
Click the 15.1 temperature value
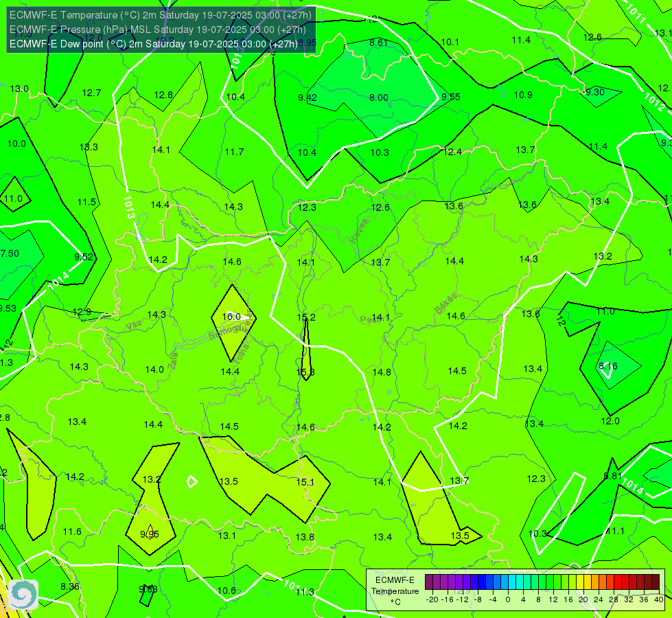tap(305, 482)
